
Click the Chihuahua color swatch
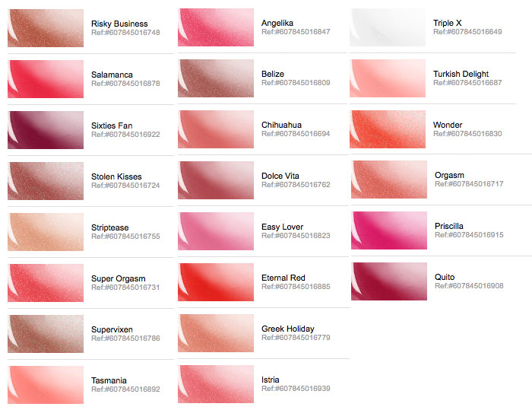[x=216, y=129]
